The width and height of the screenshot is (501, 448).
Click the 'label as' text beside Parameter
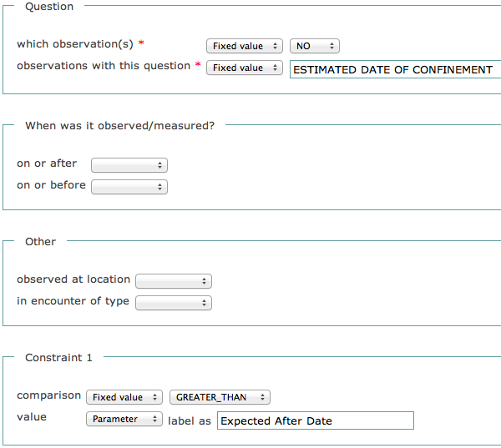pos(190,421)
